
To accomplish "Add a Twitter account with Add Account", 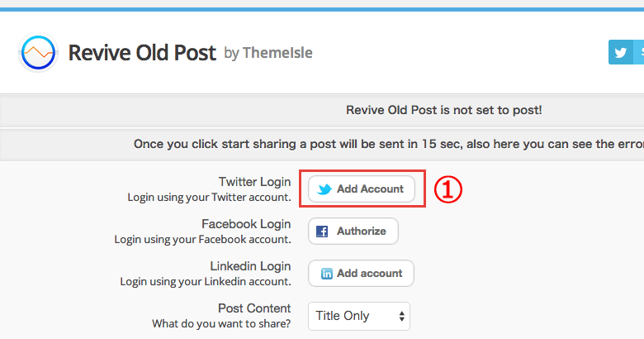I will coord(362,189).
